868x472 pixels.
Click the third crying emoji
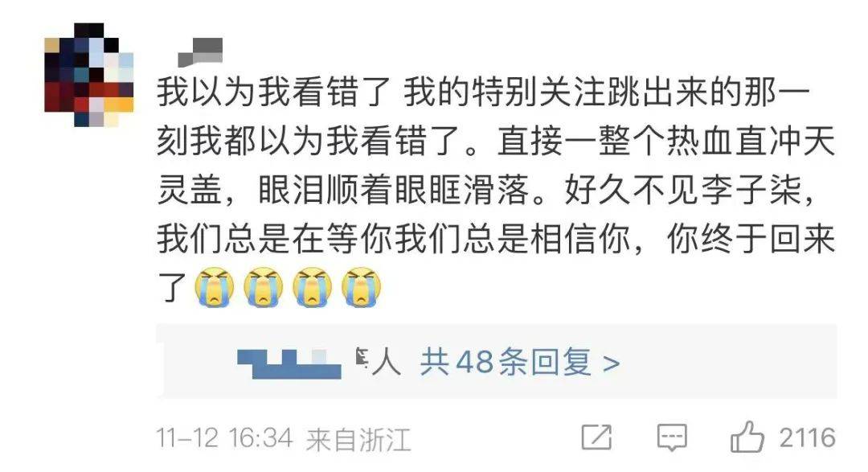pyautogui.click(x=313, y=287)
